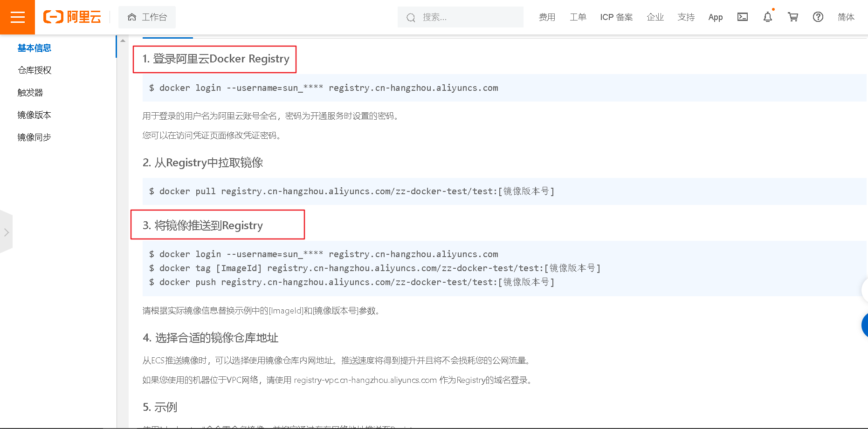Click the search magnifier icon
The height and width of the screenshot is (429, 868).
click(x=411, y=18)
